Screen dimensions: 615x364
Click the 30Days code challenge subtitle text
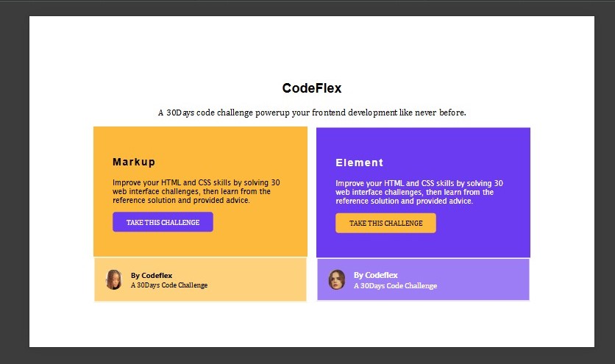click(x=312, y=113)
